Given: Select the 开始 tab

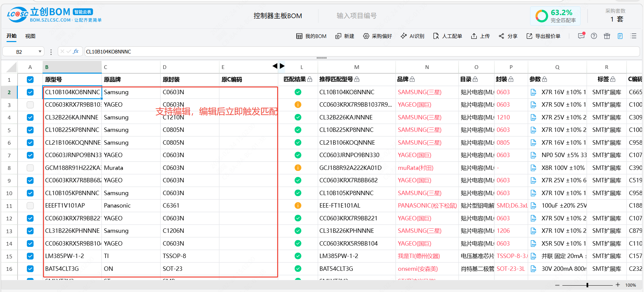Looking at the screenshot, I should click(x=11, y=36).
